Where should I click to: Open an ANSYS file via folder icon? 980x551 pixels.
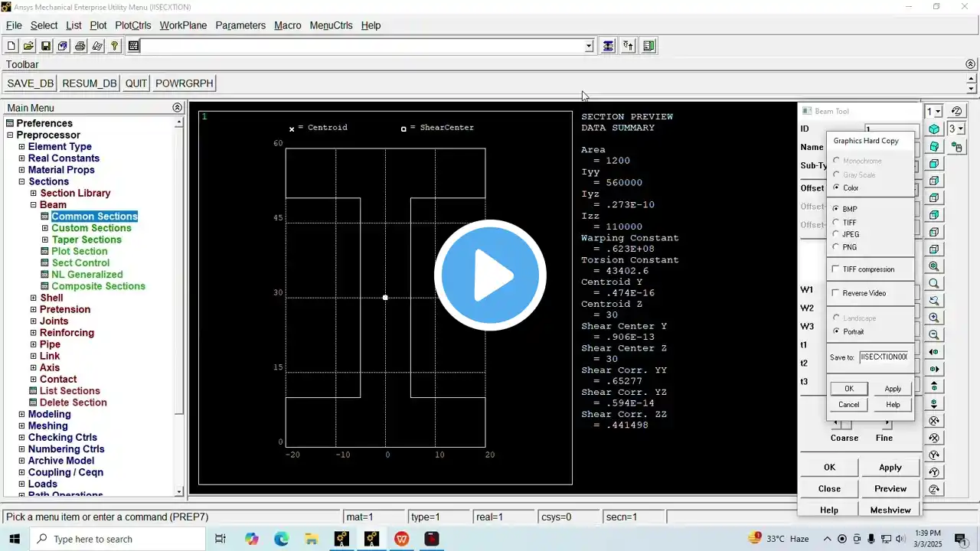(x=28, y=46)
